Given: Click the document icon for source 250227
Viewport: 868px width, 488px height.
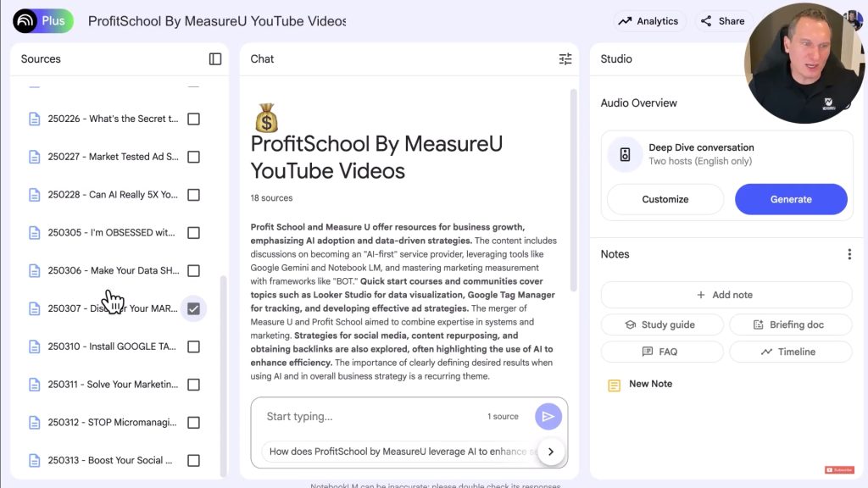Looking at the screenshot, I should coord(34,157).
